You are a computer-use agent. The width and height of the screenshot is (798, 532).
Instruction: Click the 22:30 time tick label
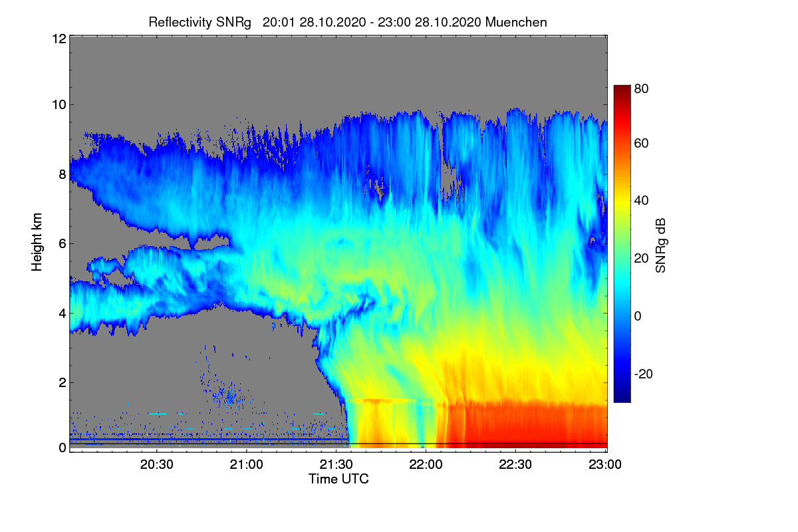pos(515,465)
